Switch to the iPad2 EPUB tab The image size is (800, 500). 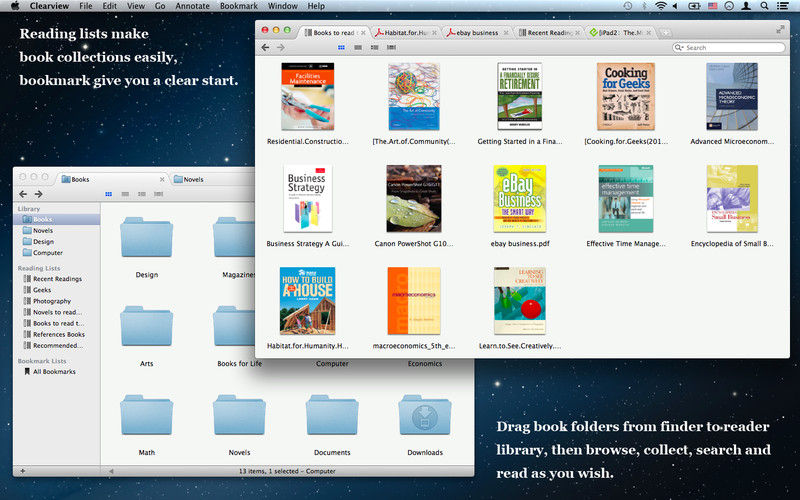point(620,32)
